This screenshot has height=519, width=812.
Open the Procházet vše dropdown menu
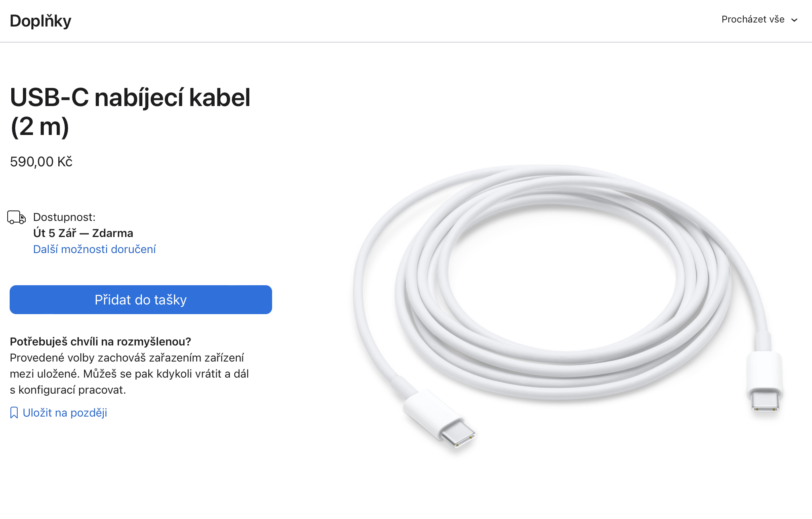pyautogui.click(x=753, y=20)
